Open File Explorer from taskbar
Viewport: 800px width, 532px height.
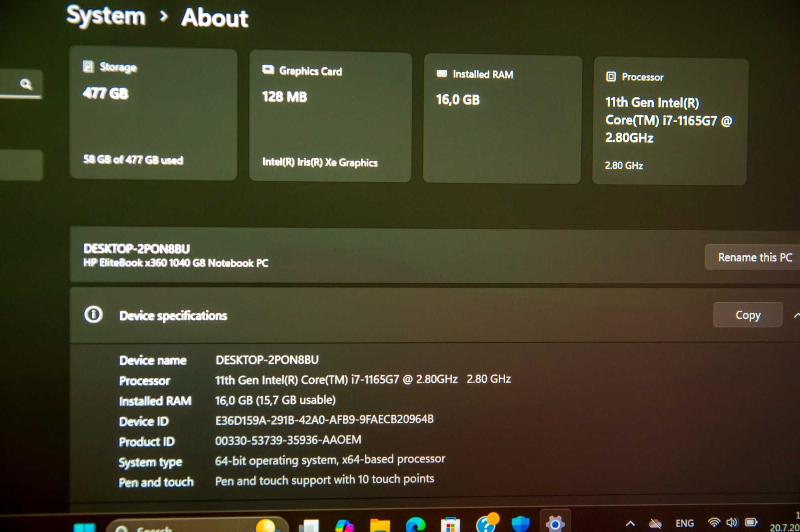[380, 525]
